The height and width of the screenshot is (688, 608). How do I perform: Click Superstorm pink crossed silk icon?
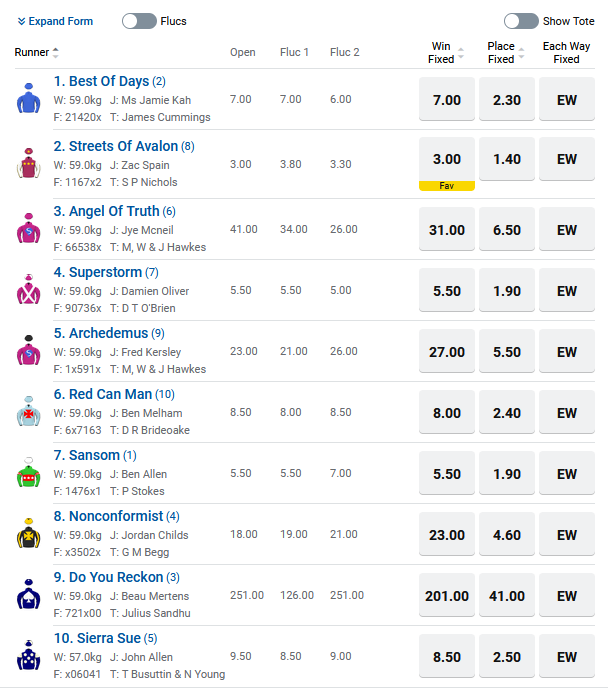pos(29,289)
